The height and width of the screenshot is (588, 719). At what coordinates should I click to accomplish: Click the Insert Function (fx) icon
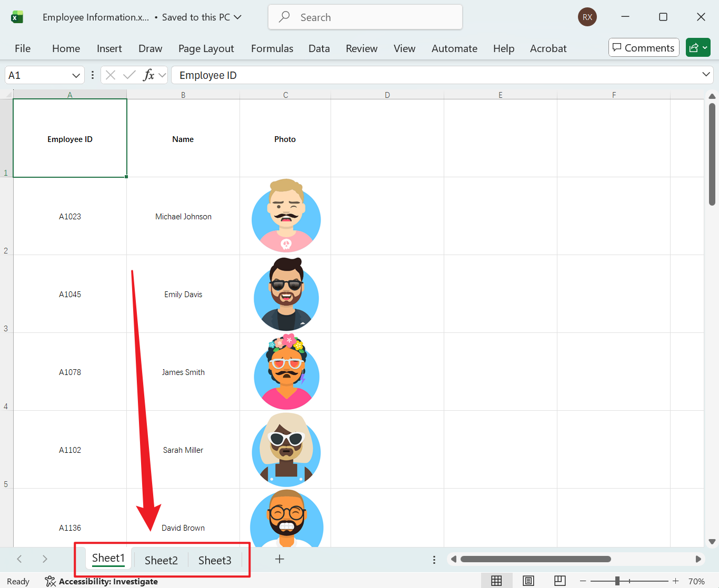pos(149,75)
